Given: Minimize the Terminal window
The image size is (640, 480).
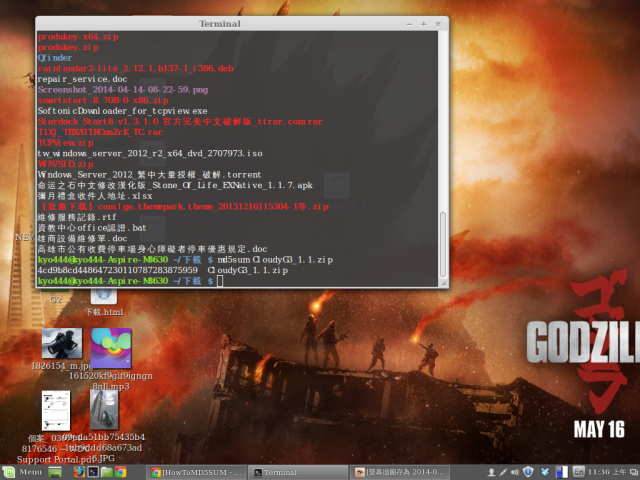Looking at the screenshot, I should pos(409,24).
